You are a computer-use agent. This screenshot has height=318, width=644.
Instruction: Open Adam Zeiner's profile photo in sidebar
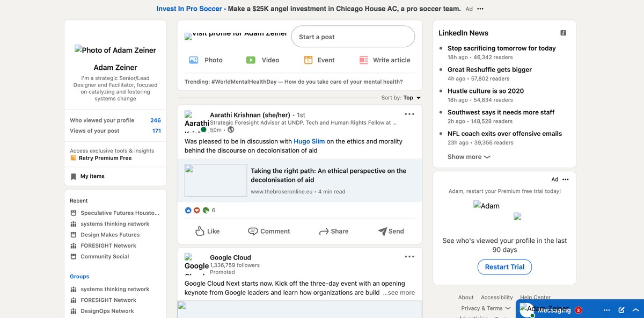click(x=115, y=50)
